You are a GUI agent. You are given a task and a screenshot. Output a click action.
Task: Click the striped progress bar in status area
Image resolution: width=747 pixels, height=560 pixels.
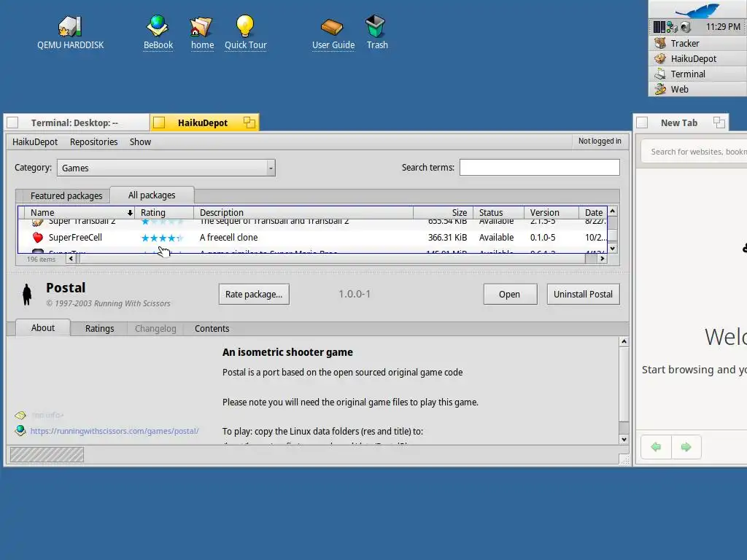47,455
